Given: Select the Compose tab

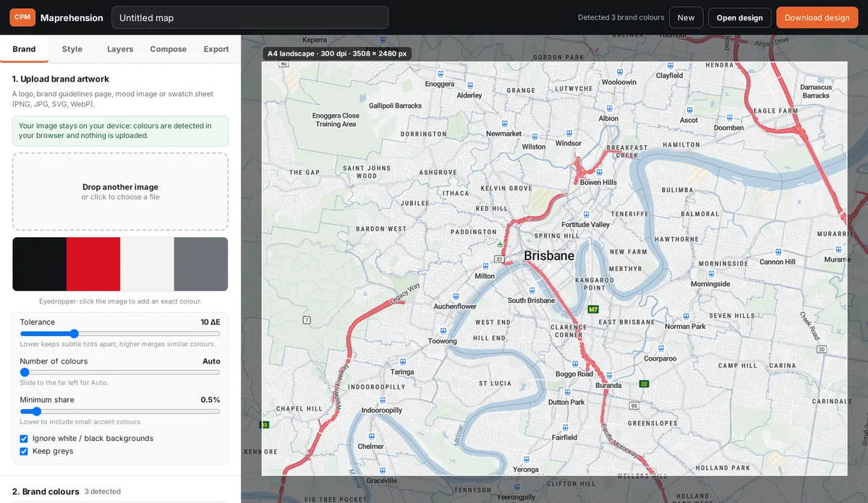Looking at the screenshot, I should (x=169, y=49).
